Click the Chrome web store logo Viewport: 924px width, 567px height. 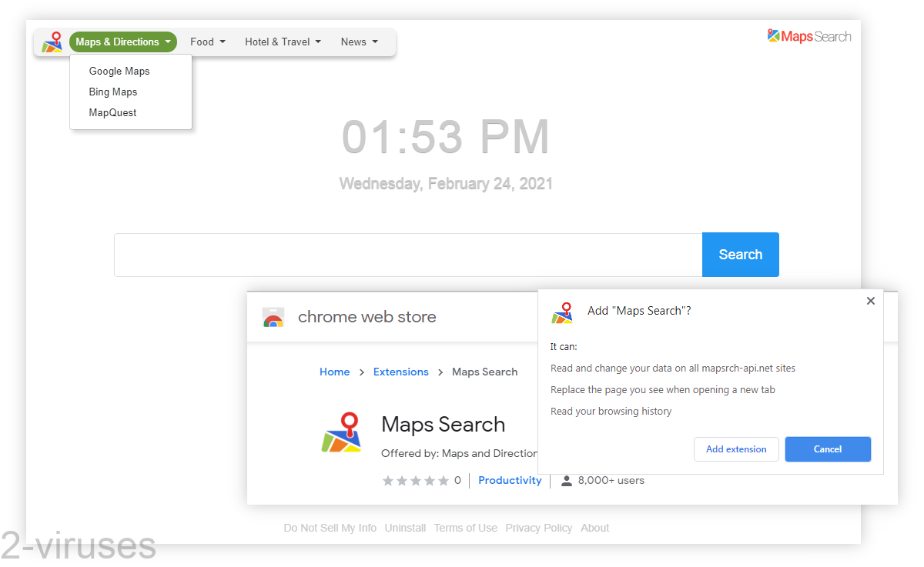pos(273,316)
